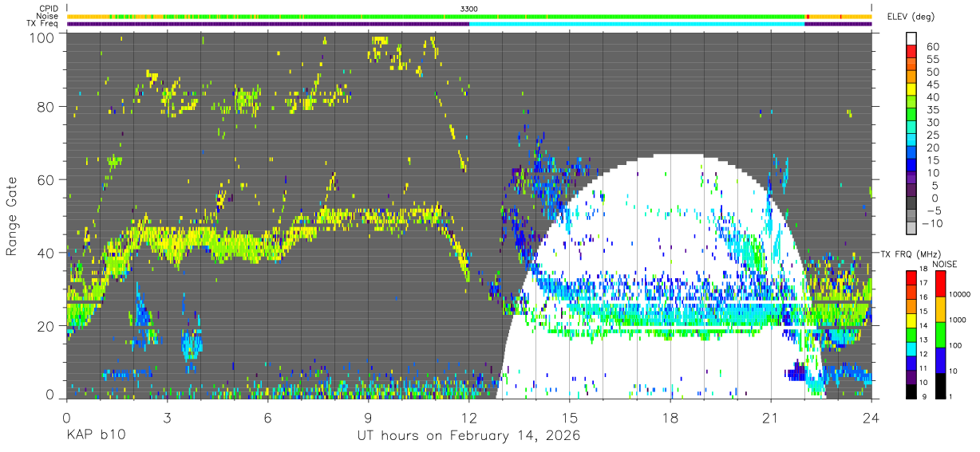The width and height of the screenshot is (980, 452).
Task: Click the Noise row label
Action: (x=49, y=16)
